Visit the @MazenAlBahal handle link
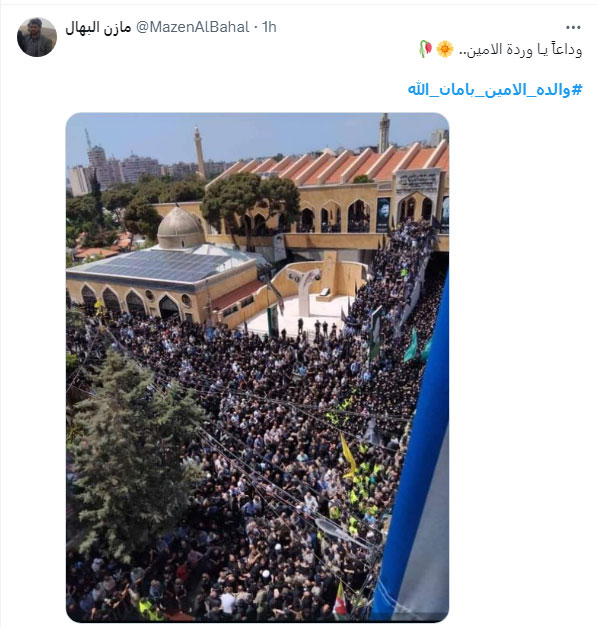 coord(192,27)
